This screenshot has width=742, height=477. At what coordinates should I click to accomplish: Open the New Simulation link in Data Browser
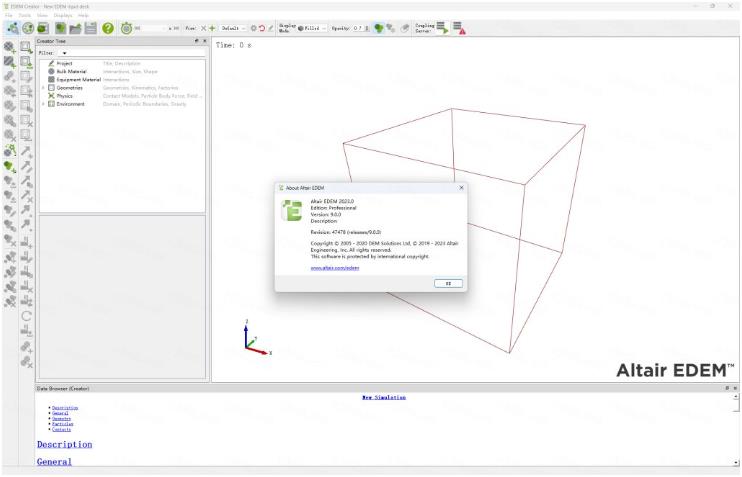point(384,398)
